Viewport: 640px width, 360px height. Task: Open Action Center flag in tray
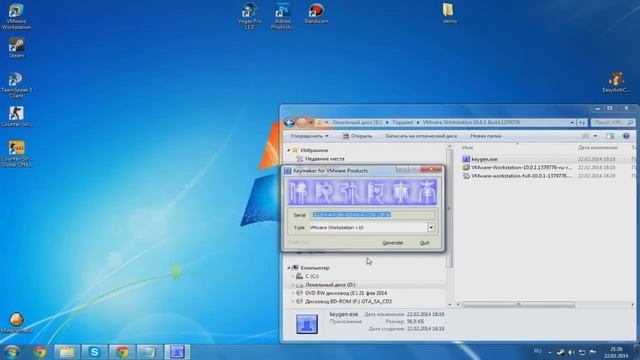pos(593,352)
